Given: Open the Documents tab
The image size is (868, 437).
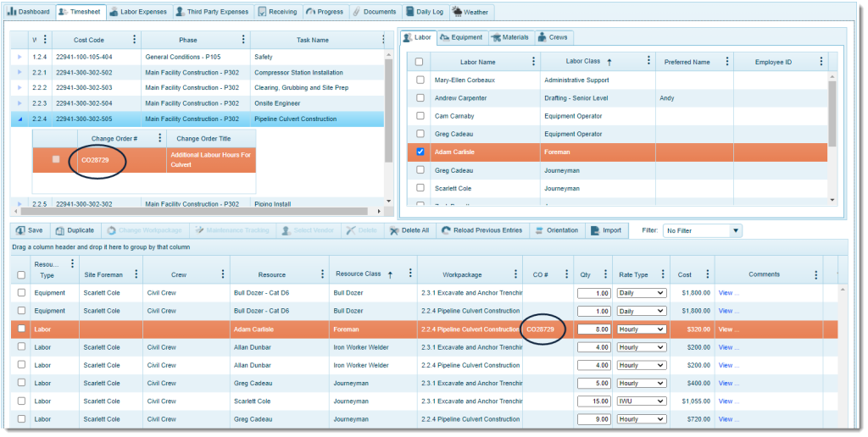Looking at the screenshot, I should (x=375, y=12).
